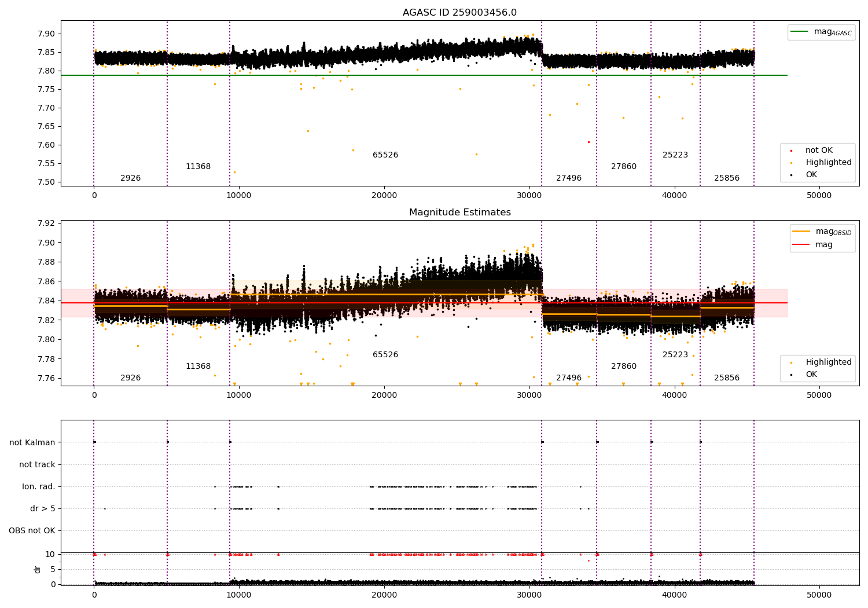Click the 7.88 y-axis tick label

[x=46, y=262]
